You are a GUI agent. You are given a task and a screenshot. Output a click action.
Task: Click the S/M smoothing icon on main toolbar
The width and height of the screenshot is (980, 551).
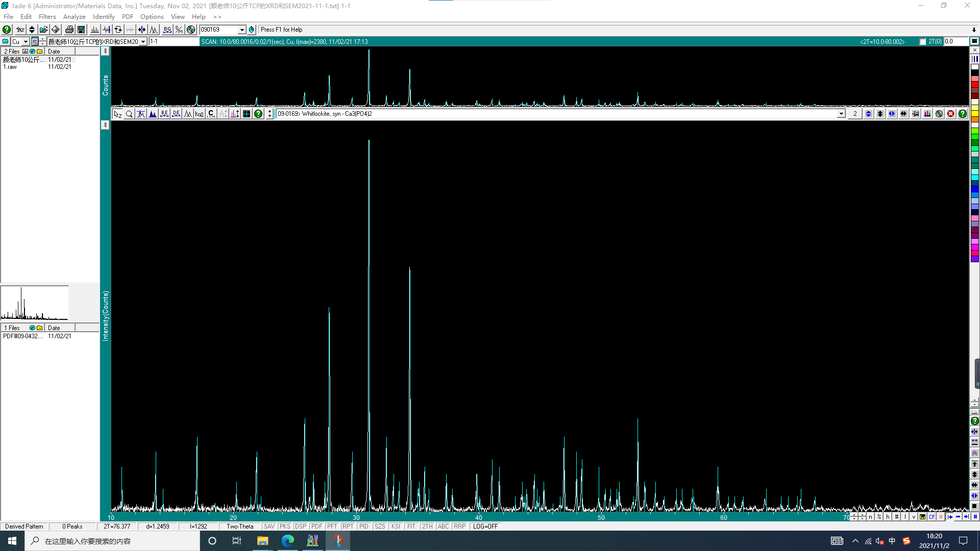(x=179, y=29)
